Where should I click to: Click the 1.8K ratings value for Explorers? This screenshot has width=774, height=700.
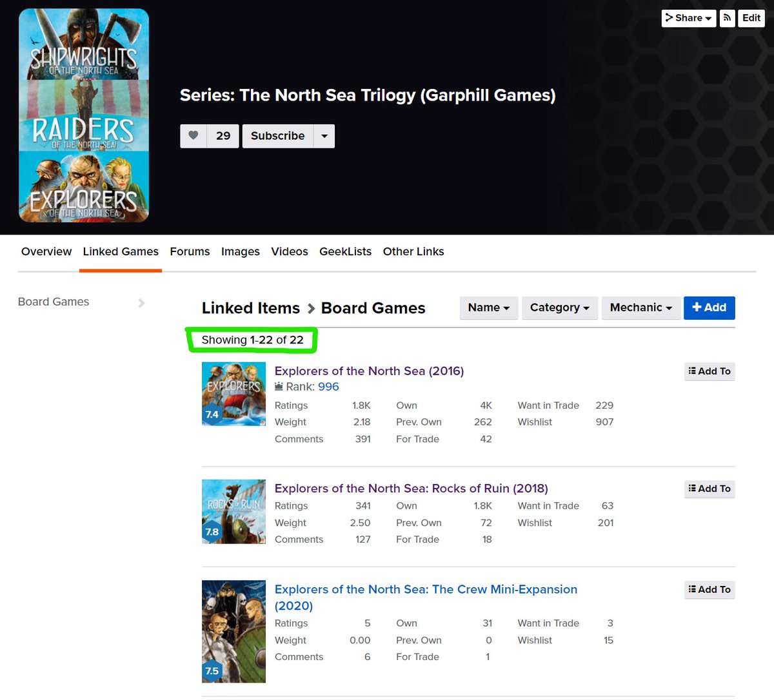(361, 405)
